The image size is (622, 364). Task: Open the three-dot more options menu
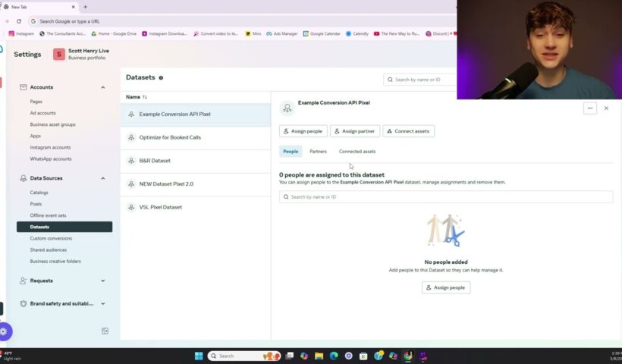pyautogui.click(x=589, y=108)
